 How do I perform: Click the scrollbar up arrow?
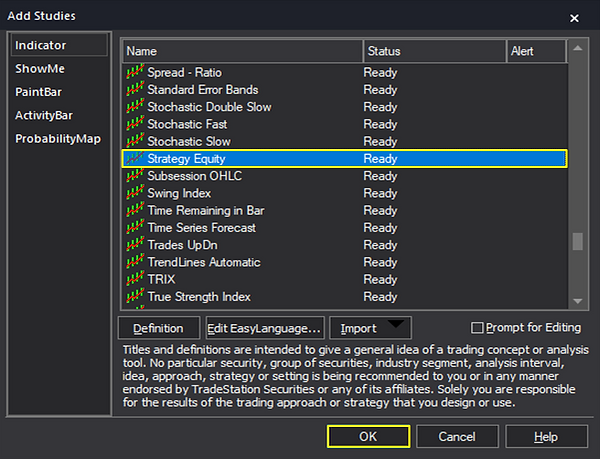coord(578,49)
